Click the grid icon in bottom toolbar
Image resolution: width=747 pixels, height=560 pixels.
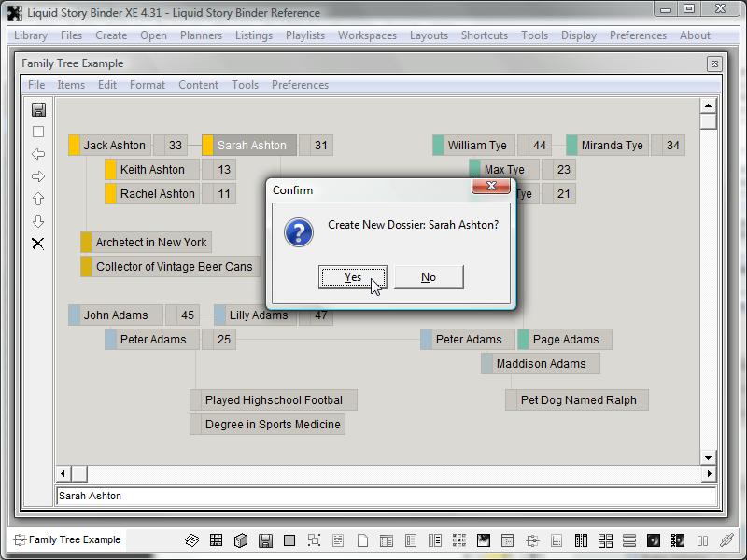point(217,540)
